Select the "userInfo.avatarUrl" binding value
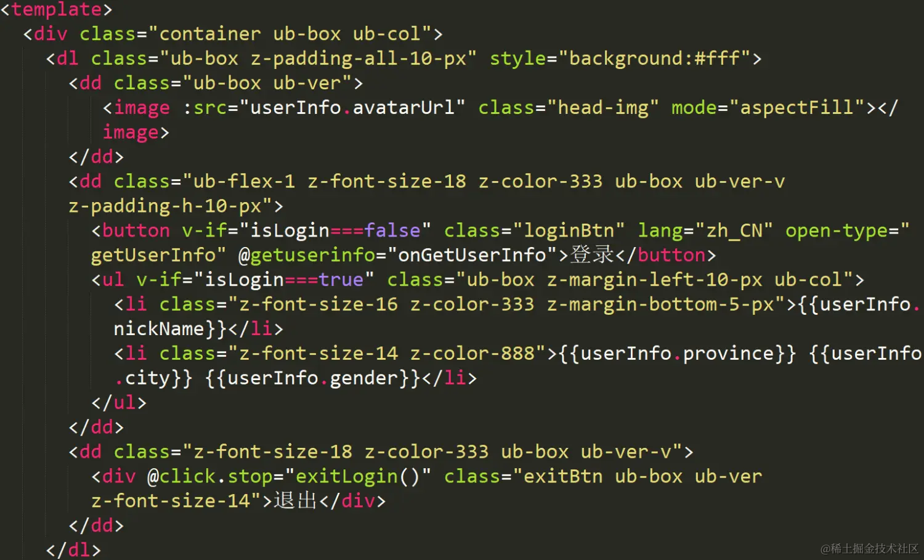The image size is (924, 560). click(352, 107)
